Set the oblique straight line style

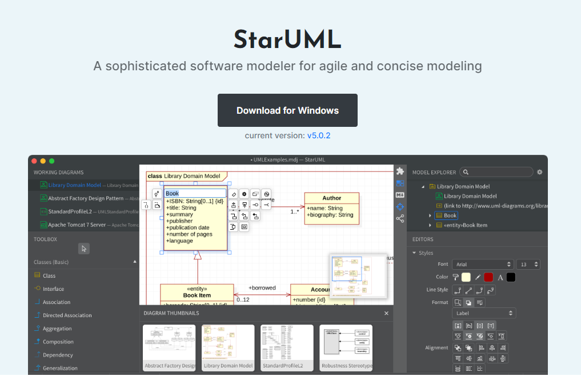point(468,290)
